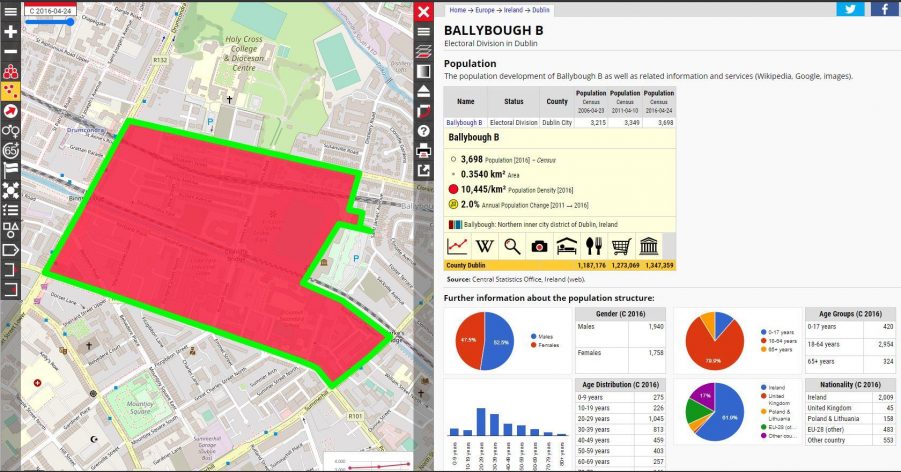
Task: Click the four-arrows expand icon in map toolbar
Action: pos(10,190)
